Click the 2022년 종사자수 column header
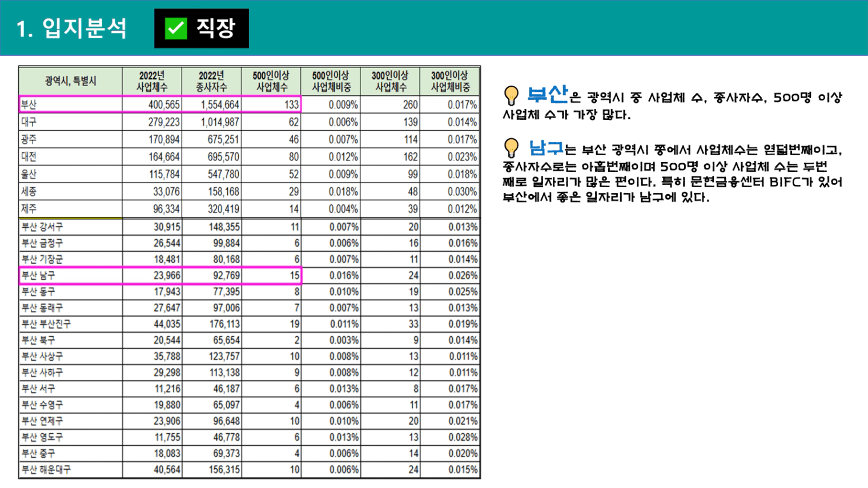This screenshot has width=868, height=488. click(211, 81)
